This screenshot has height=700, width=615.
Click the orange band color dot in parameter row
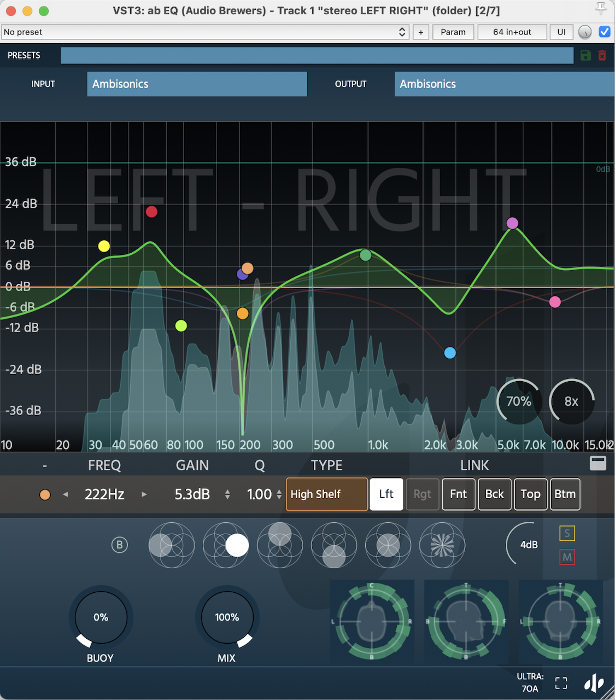45,494
